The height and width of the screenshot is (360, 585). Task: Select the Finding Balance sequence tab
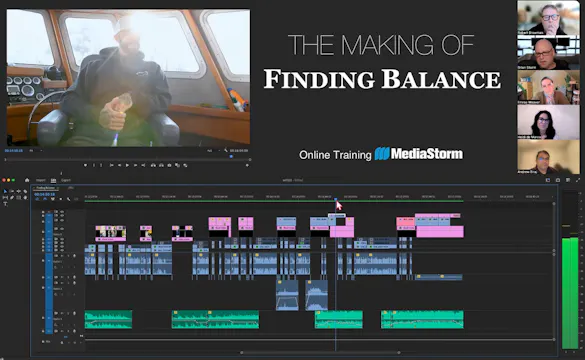[x=46, y=188]
